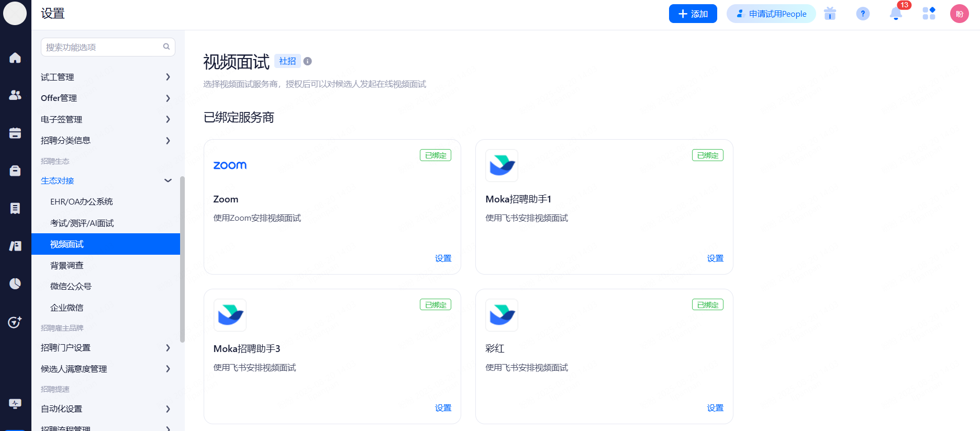Open the candidates people icon in sidebar

click(15, 95)
